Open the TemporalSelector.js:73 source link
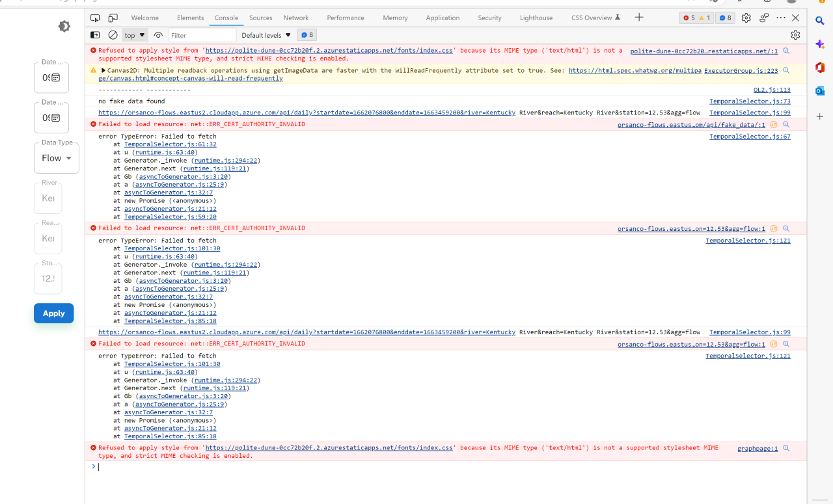This screenshot has height=504, width=833. tap(750, 101)
